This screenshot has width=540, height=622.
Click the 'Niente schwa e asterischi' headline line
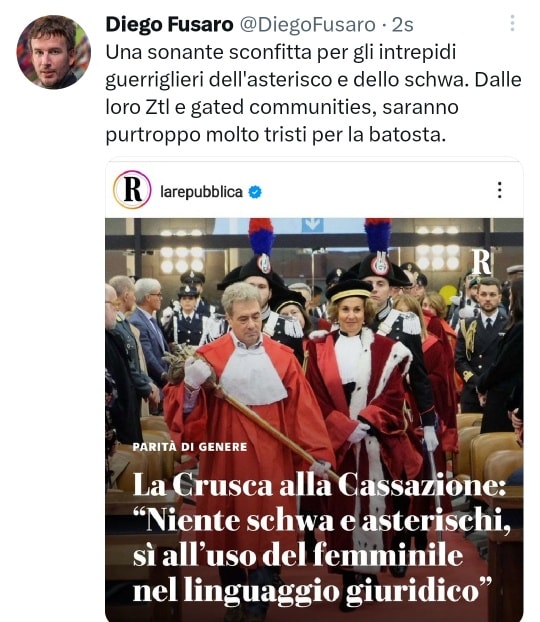tap(321, 521)
